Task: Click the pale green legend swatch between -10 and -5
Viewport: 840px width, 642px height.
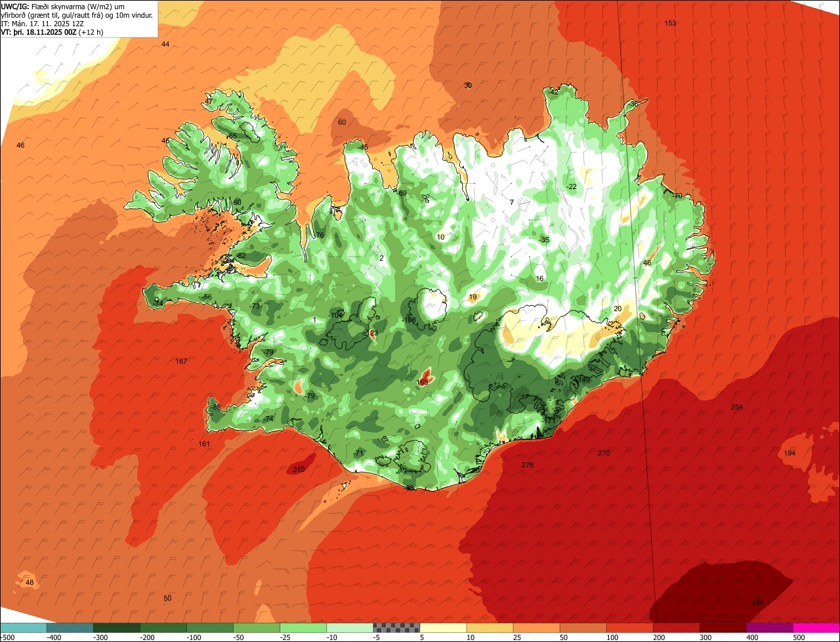Action: click(x=350, y=628)
